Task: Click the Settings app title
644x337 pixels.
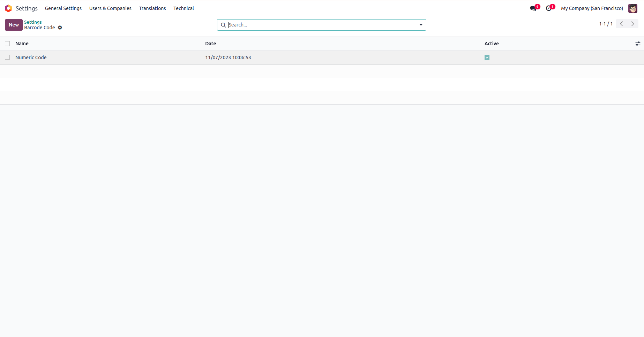Action: coord(27,8)
